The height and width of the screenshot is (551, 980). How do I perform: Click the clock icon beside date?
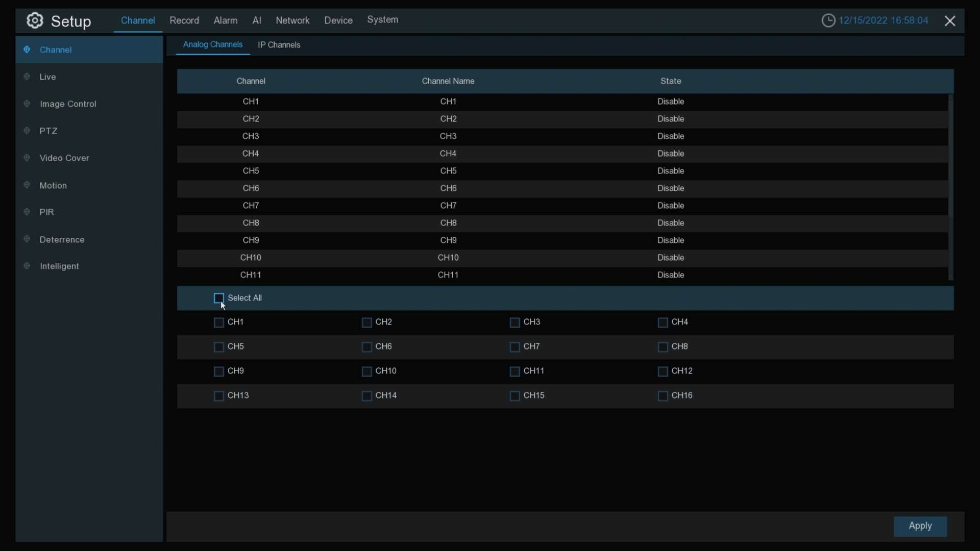(x=828, y=21)
